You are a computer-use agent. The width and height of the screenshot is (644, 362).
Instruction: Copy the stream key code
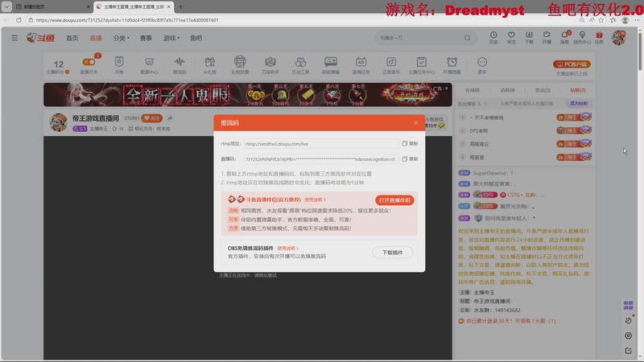click(x=410, y=158)
